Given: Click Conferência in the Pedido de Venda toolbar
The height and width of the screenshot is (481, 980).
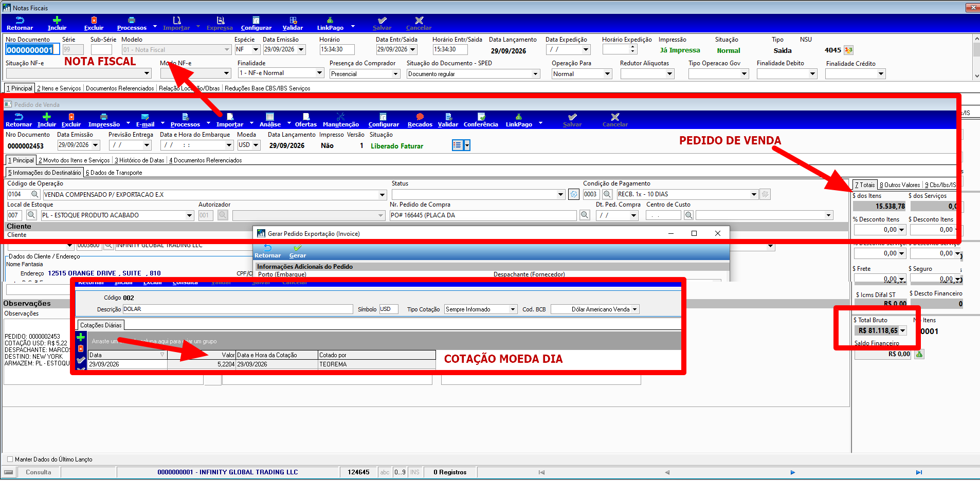Looking at the screenshot, I should [x=481, y=120].
